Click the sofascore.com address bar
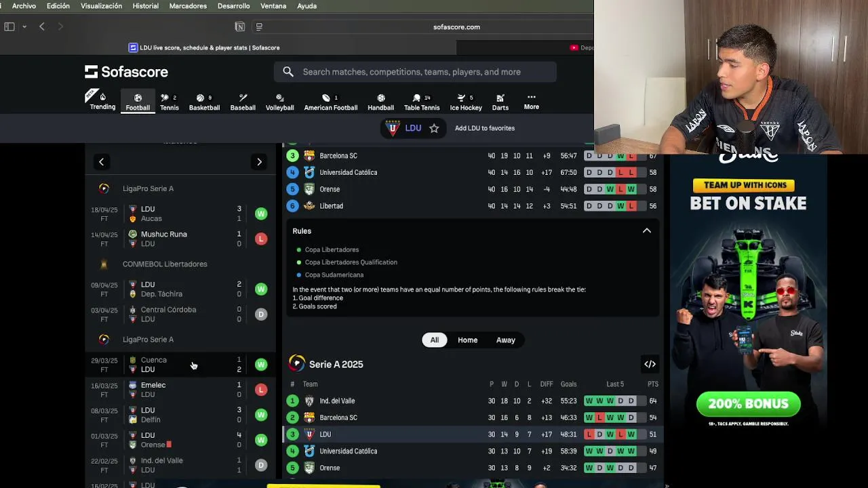This screenshot has height=488, width=868. click(456, 27)
